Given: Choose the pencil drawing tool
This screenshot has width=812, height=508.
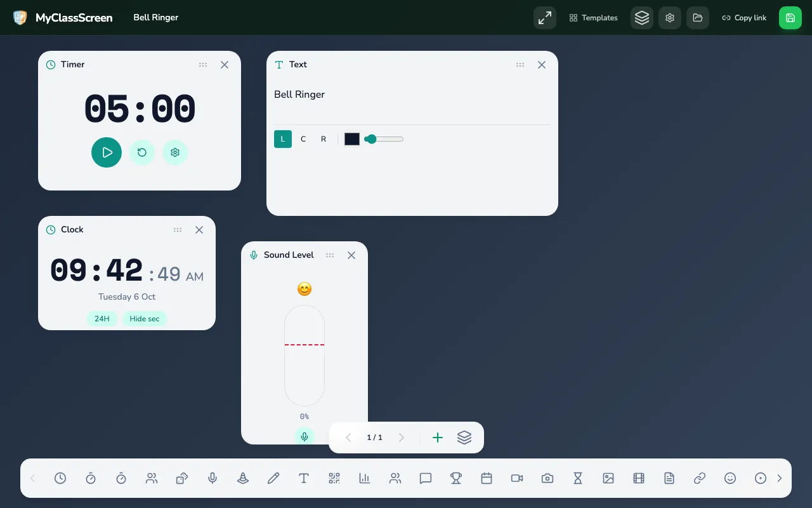Looking at the screenshot, I should tap(273, 478).
